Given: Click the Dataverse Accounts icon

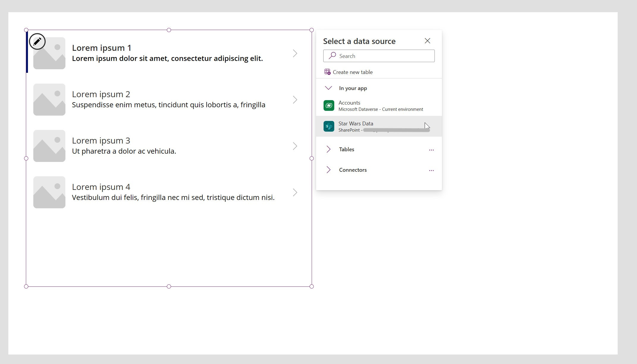Looking at the screenshot, I should pos(329,106).
